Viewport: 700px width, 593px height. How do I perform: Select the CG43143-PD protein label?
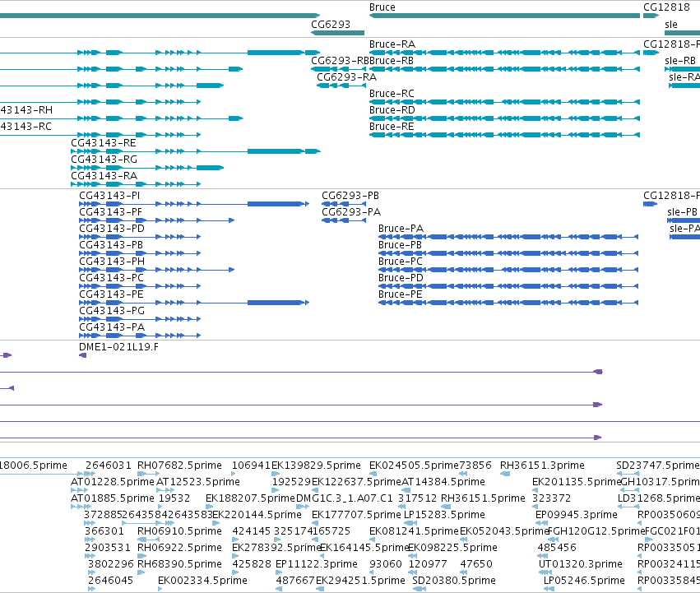coord(112,229)
